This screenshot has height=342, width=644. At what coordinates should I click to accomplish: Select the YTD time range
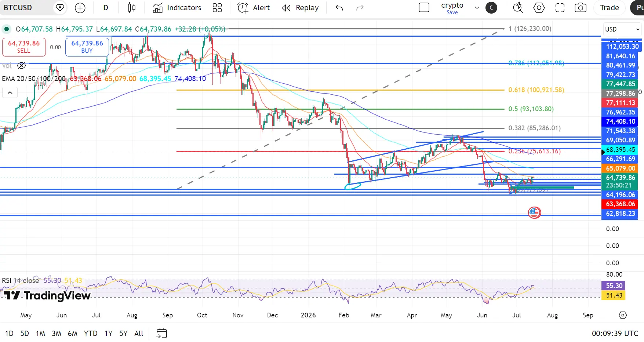91,333
